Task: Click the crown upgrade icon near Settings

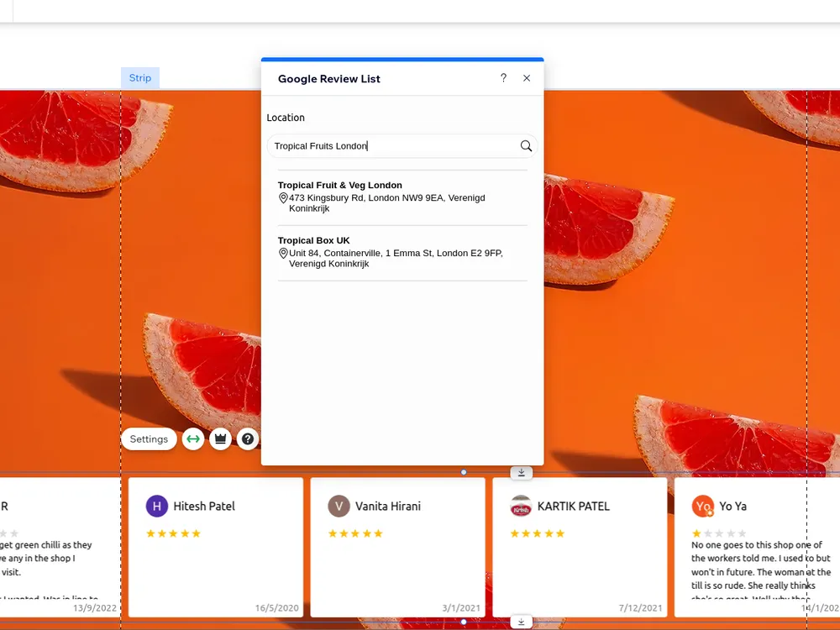Action: coord(220,438)
